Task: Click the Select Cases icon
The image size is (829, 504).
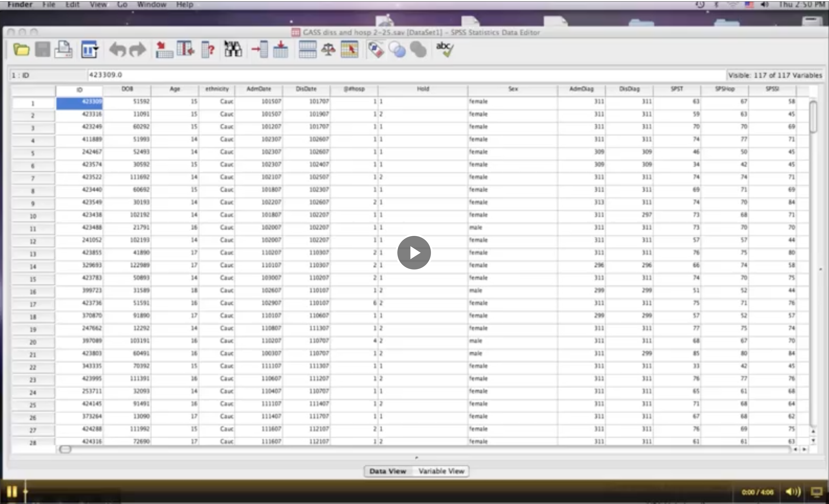Action: click(x=349, y=50)
